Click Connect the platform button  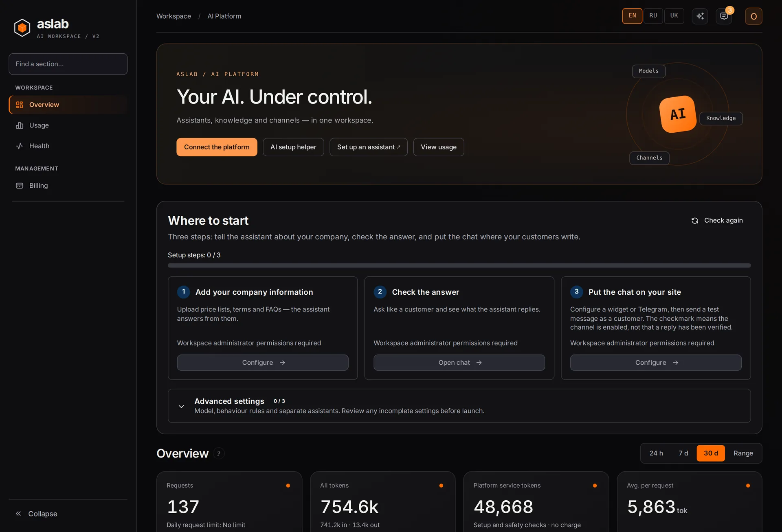[x=217, y=147]
